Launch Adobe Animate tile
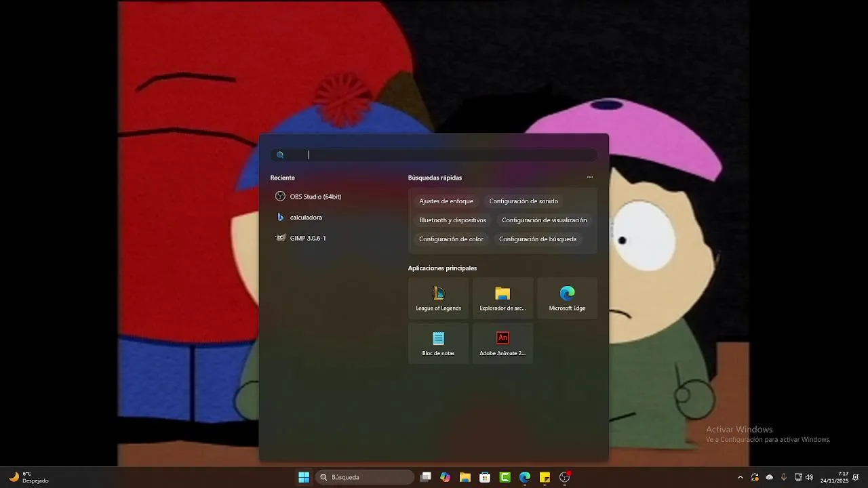This screenshot has height=488, width=868. tap(502, 343)
